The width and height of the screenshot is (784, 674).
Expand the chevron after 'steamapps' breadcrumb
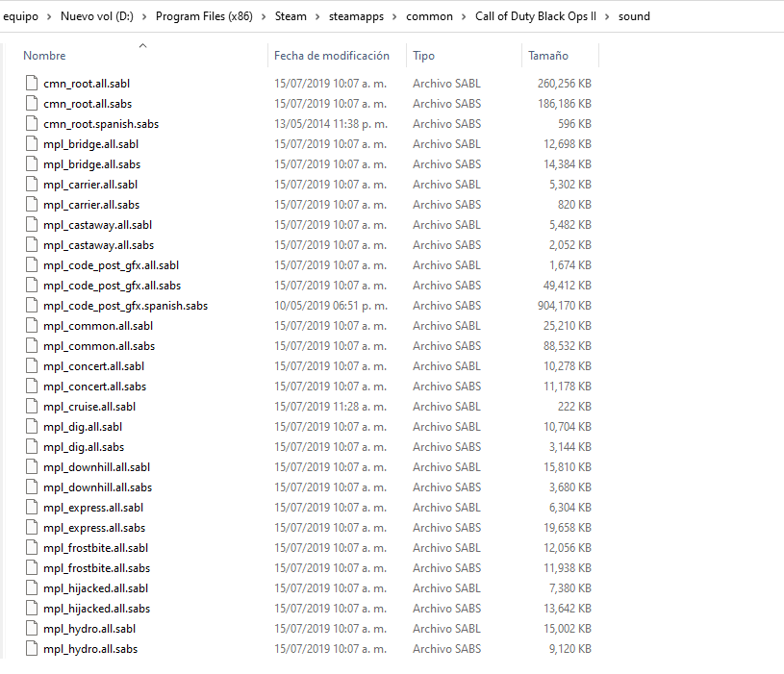pyautogui.click(x=394, y=16)
